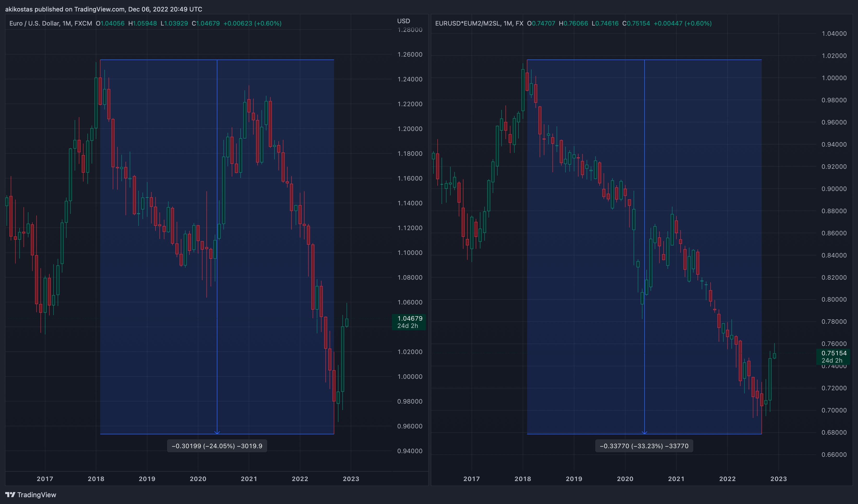858x504 pixels.
Task: Click the TradingView logo at bottom left
Action: [31, 494]
